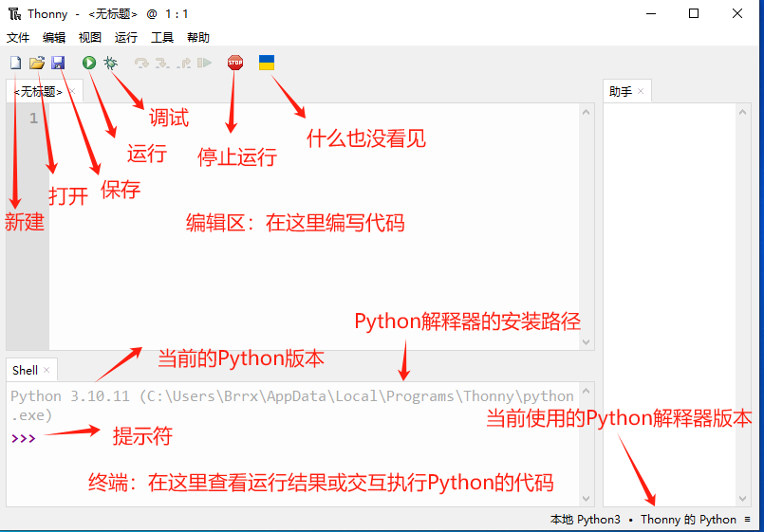Click the Ukraine flag icon in toolbar

pos(267,63)
